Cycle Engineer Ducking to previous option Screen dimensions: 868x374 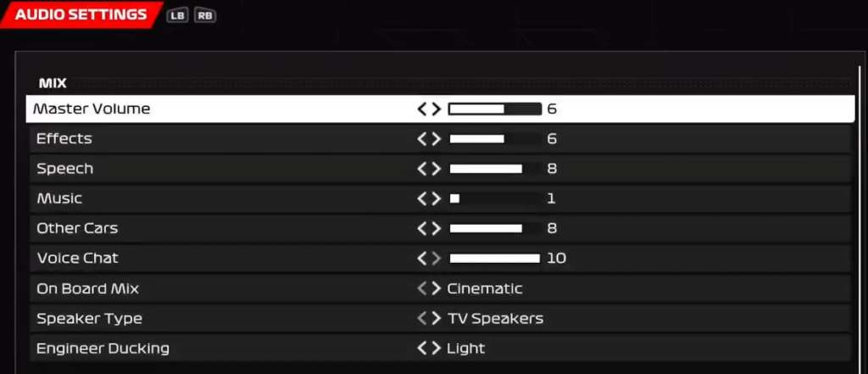point(422,349)
